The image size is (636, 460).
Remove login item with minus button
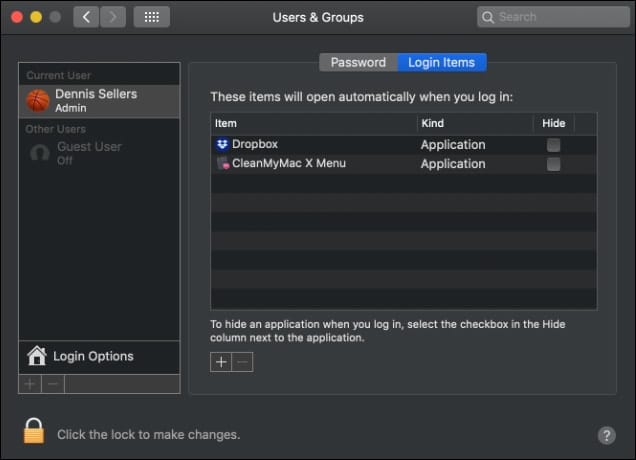tap(242, 362)
